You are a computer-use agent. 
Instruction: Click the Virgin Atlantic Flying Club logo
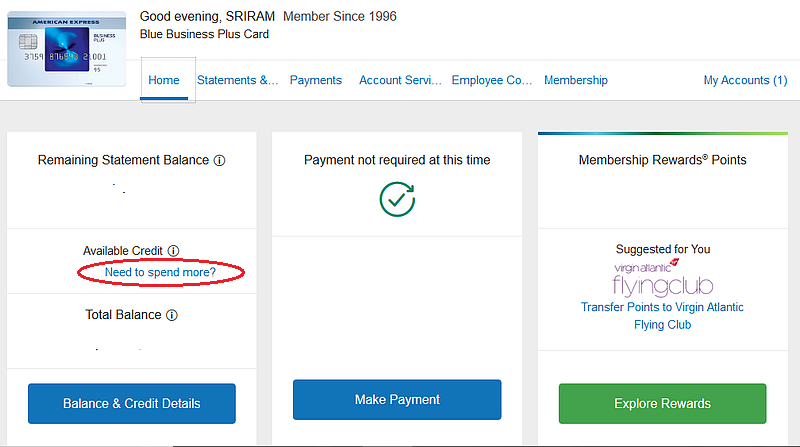662,278
